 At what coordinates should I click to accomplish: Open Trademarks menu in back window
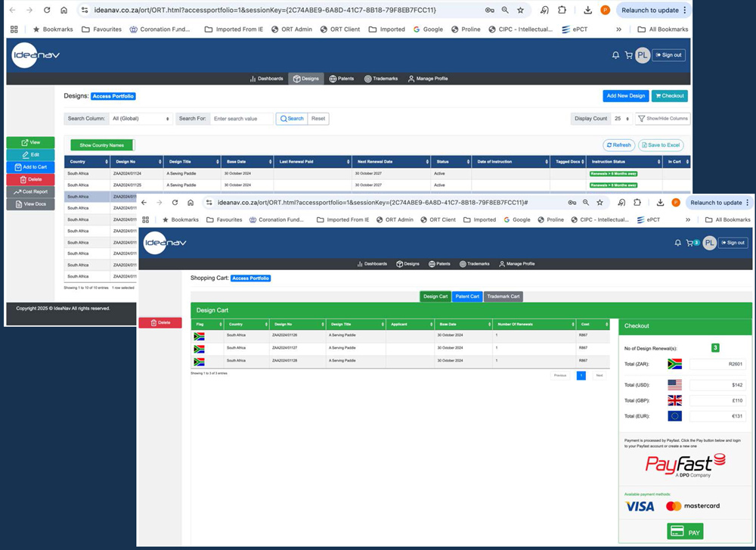[x=381, y=79]
